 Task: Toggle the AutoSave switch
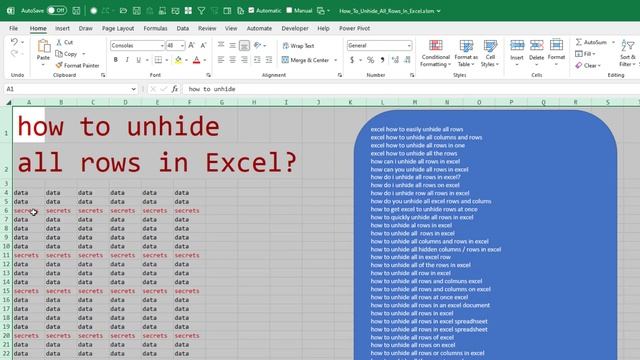pos(57,11)
